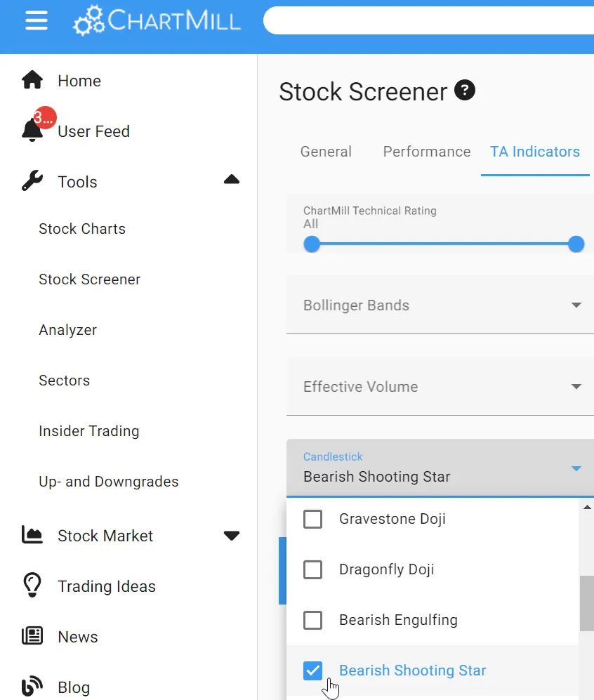Collapse the Tools section arrow

pos(232,180)
